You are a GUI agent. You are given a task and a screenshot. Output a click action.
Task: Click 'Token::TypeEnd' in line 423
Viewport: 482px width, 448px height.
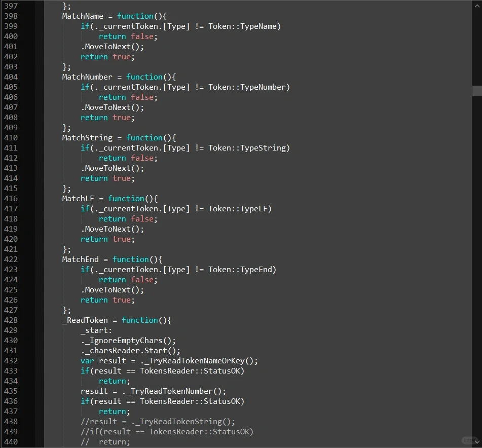240,270
